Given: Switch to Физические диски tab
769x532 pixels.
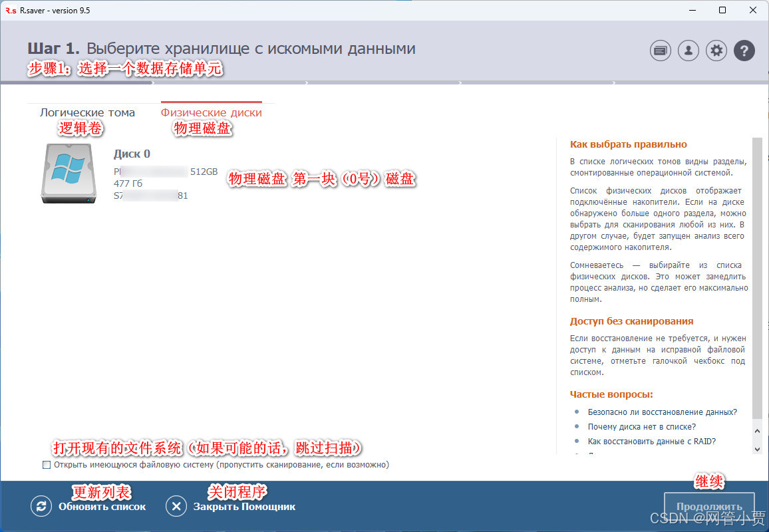Looking at the screenshot, I should (x=212, y=113).
